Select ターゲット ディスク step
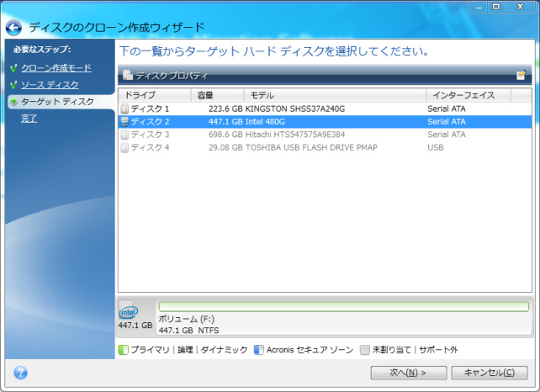Screen dimensions: 540x392 click(57, 102)
